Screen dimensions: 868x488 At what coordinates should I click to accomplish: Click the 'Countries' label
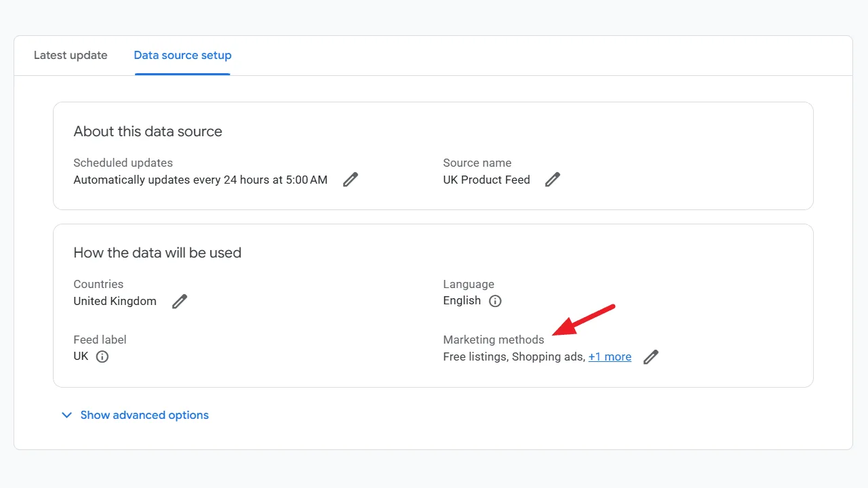[98, 284]
